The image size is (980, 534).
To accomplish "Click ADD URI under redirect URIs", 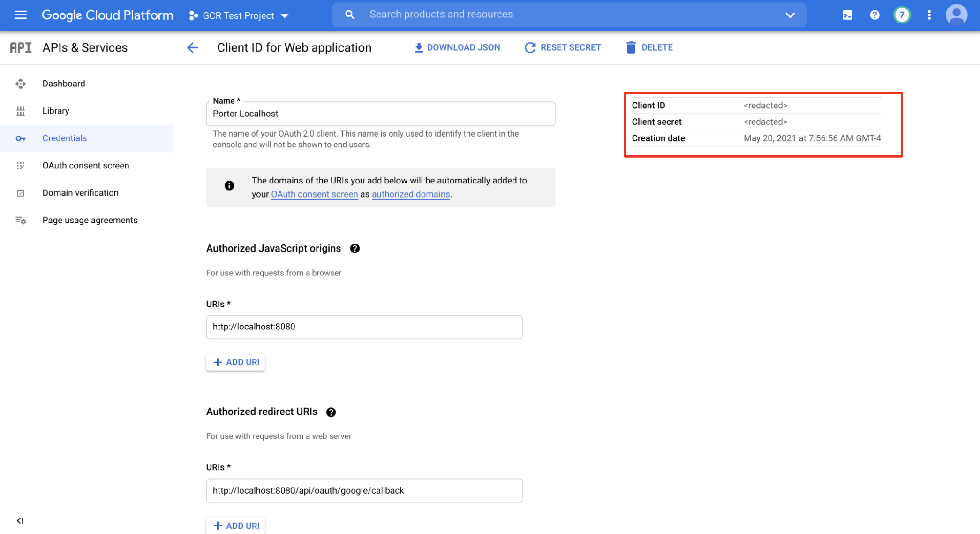I will click(235, 526).
